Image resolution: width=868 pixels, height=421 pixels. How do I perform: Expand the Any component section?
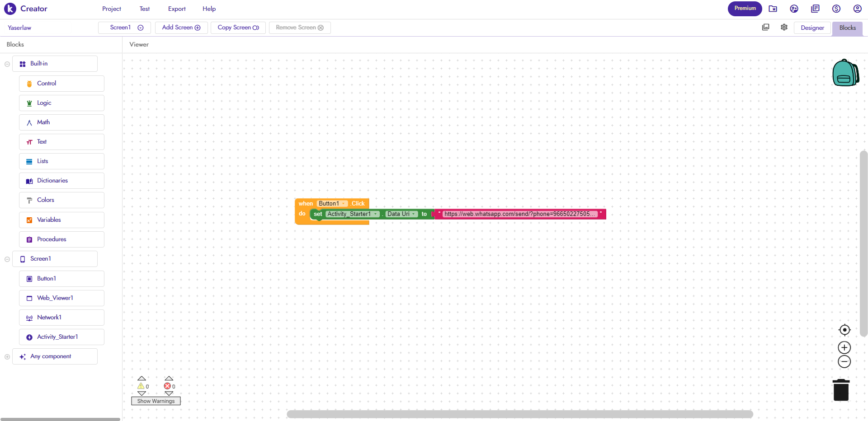point(7,357)
